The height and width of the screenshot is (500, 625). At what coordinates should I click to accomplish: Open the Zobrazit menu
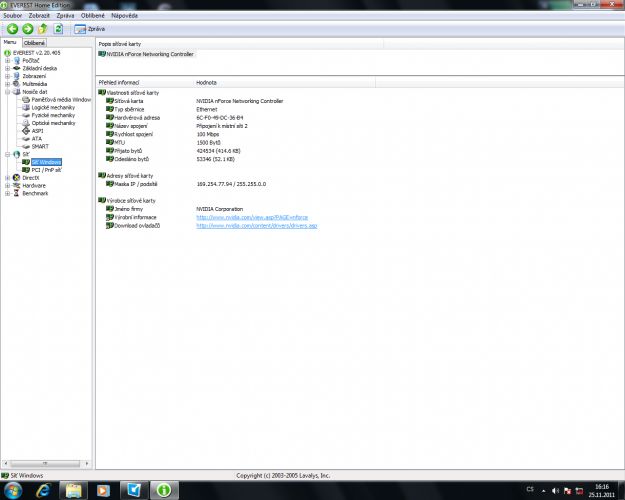coord(39,16)
